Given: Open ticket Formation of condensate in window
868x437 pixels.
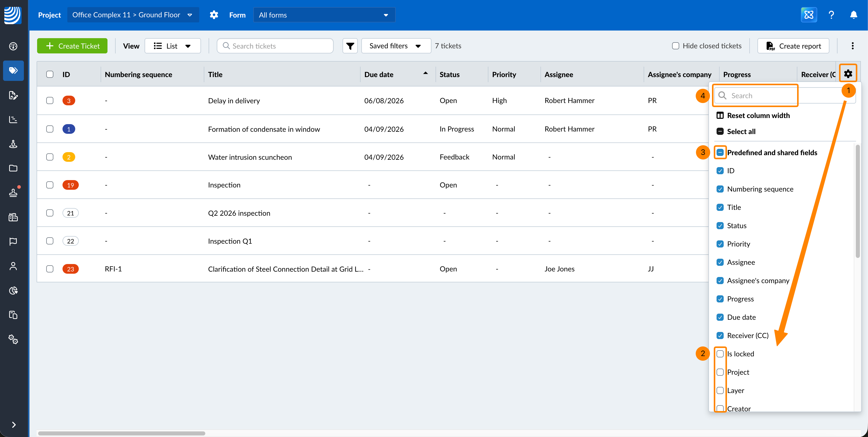Looking at the screenshot, I should point(264,129).
